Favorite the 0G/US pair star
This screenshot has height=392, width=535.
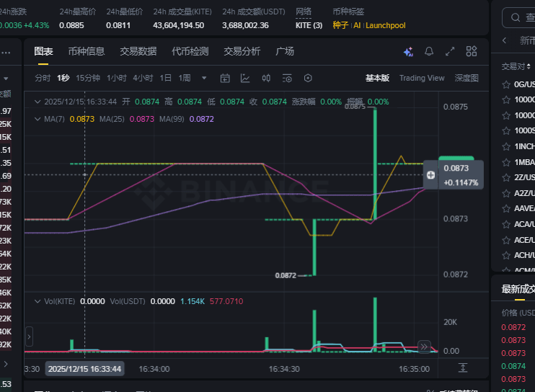(x=506, y=84)
